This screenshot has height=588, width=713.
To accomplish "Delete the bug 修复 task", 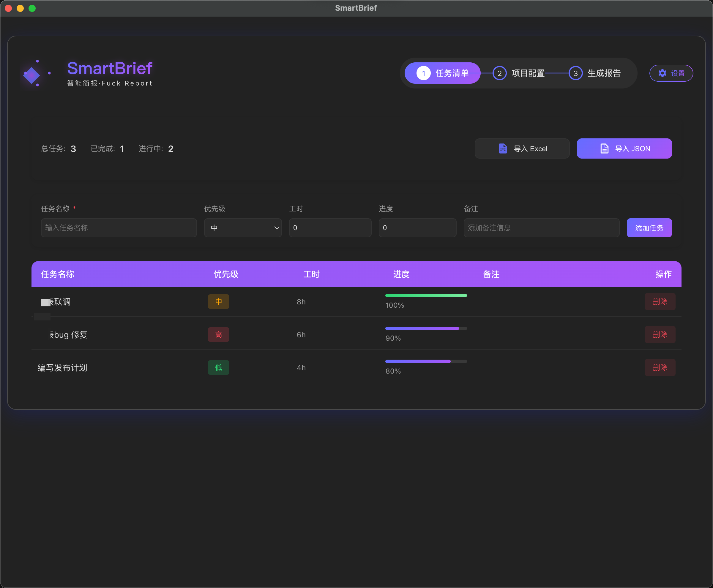I will (x=660, y=335).
